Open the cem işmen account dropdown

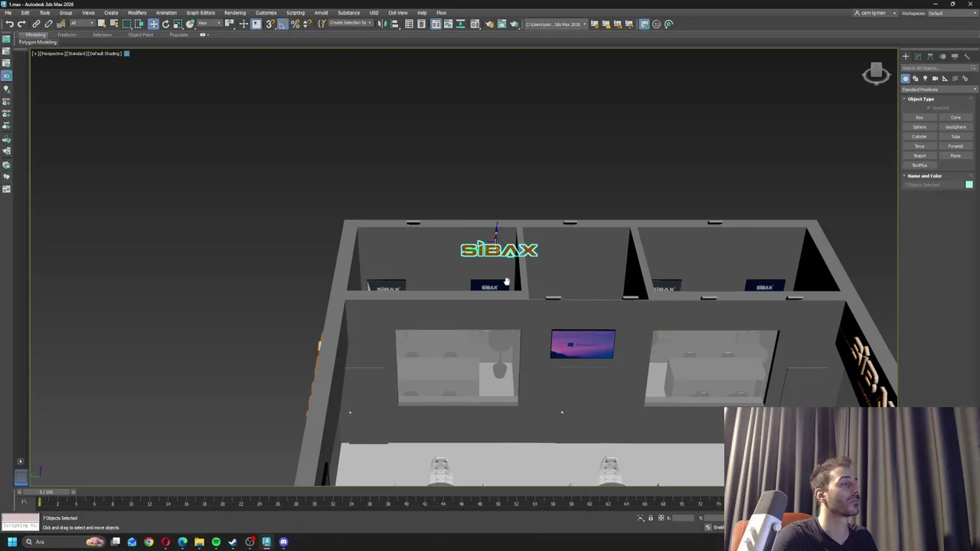point(875,13)
